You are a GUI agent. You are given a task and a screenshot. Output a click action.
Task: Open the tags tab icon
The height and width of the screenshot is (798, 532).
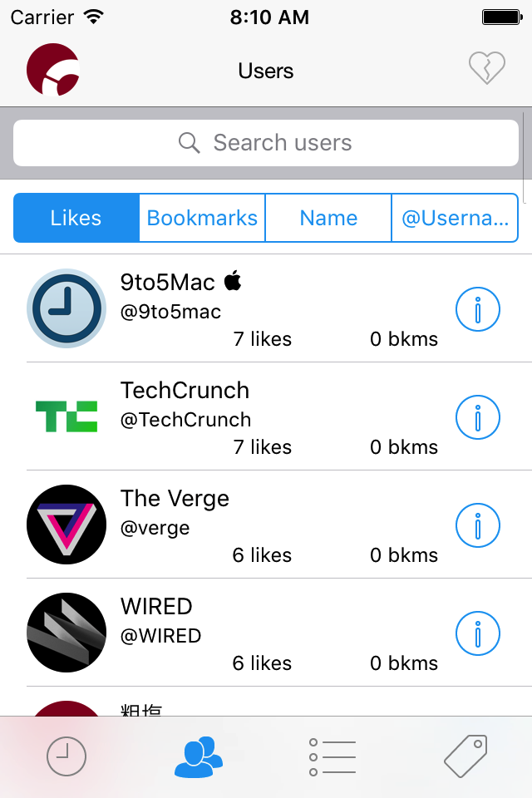point(464,756)
